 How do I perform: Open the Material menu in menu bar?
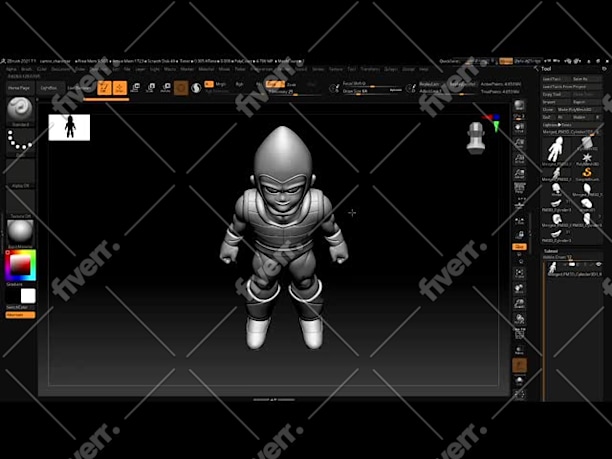click(x=206, y=69)
